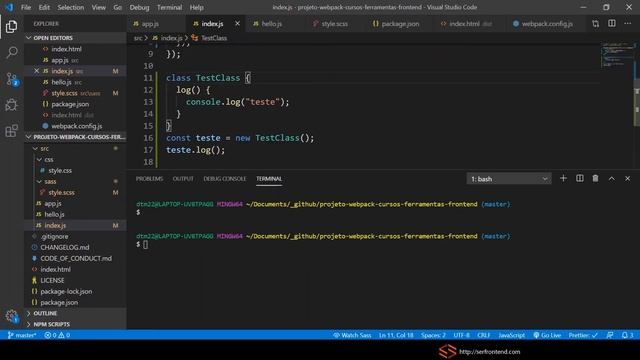Screen dimensions: 640x360
Task: Switch to the package.json editor tab
Action: pos(400,24)
